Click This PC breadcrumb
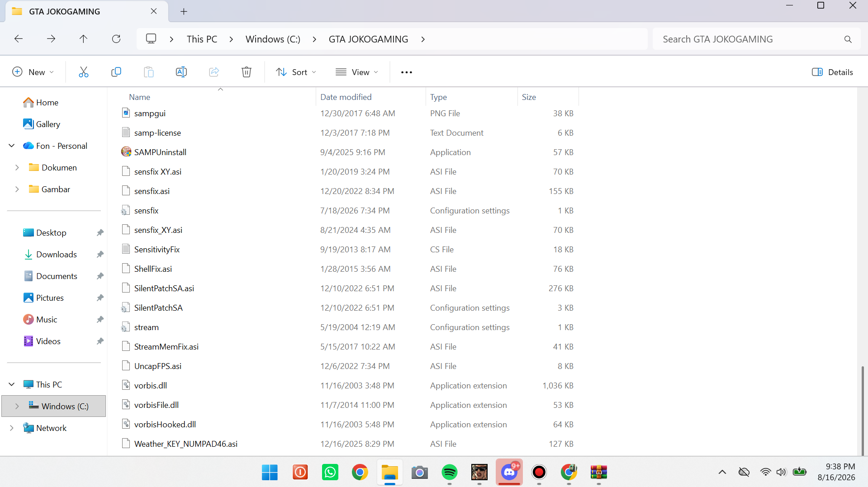 pos(202,39)
